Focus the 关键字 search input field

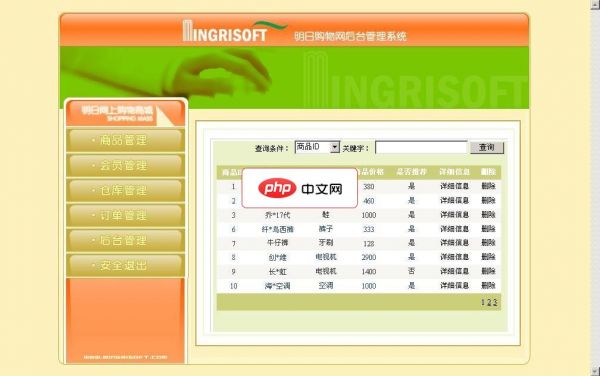tap(421, 148)
